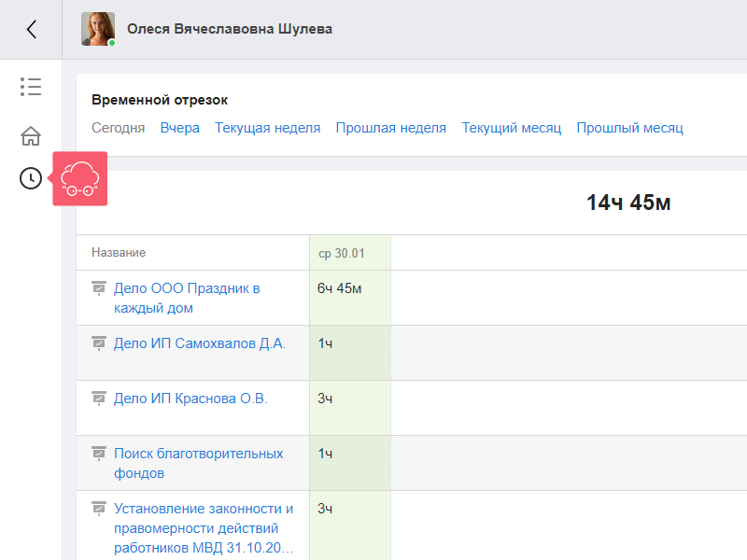Select the Прошлая неделя period
Image resolution: width=747 pixels, height=560 pixels.
(x=390, y=128)
